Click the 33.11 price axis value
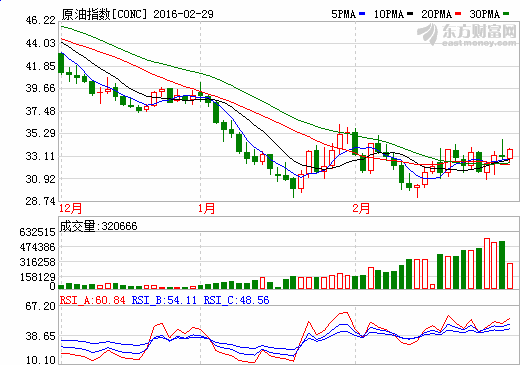The image size is (520, 365). (41, 156)
